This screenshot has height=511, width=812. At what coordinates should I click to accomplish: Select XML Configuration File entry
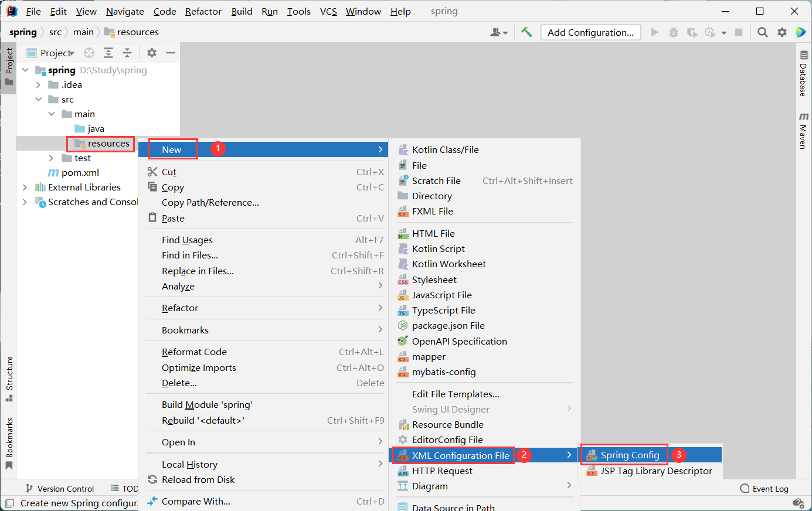click(484, 455)
